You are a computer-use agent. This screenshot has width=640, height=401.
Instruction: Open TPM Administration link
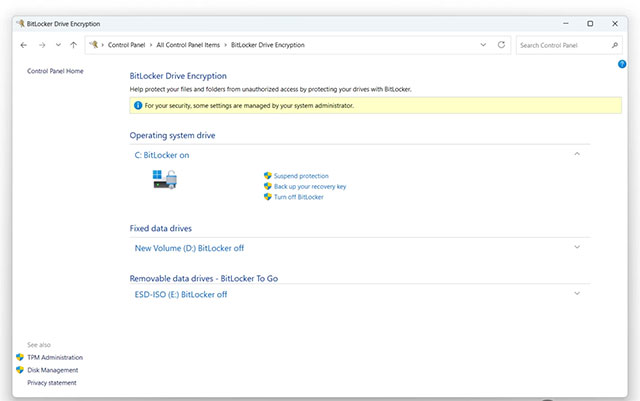point(55,357)
